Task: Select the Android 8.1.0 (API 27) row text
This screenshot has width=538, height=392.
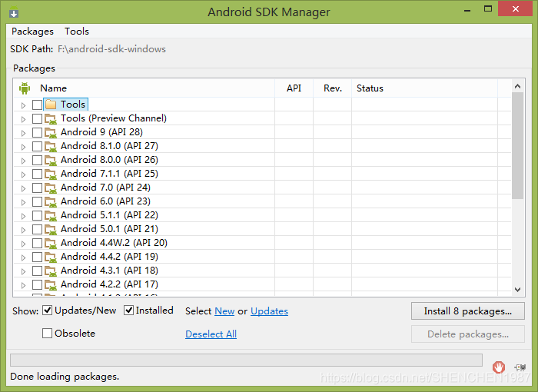Action: tap(109, 146)
